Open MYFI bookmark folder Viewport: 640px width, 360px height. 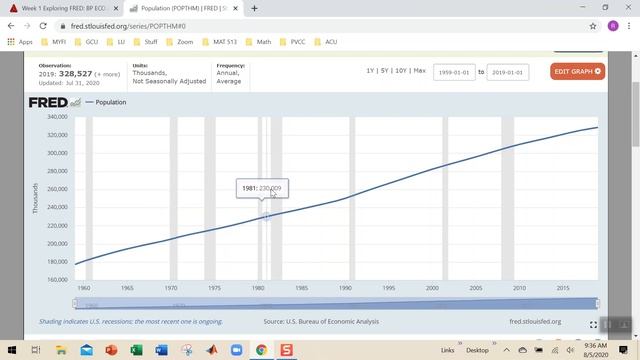(x=53, y=42)
